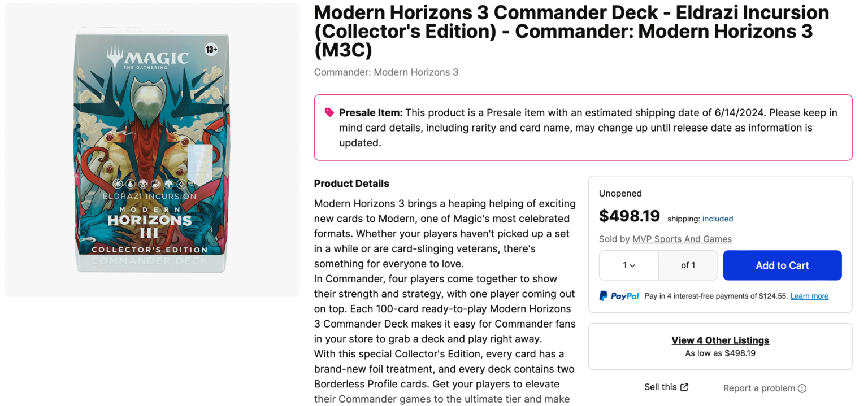Click the pink presale tag icon
This screenshot has height=406, width=868.
[329, 113]
